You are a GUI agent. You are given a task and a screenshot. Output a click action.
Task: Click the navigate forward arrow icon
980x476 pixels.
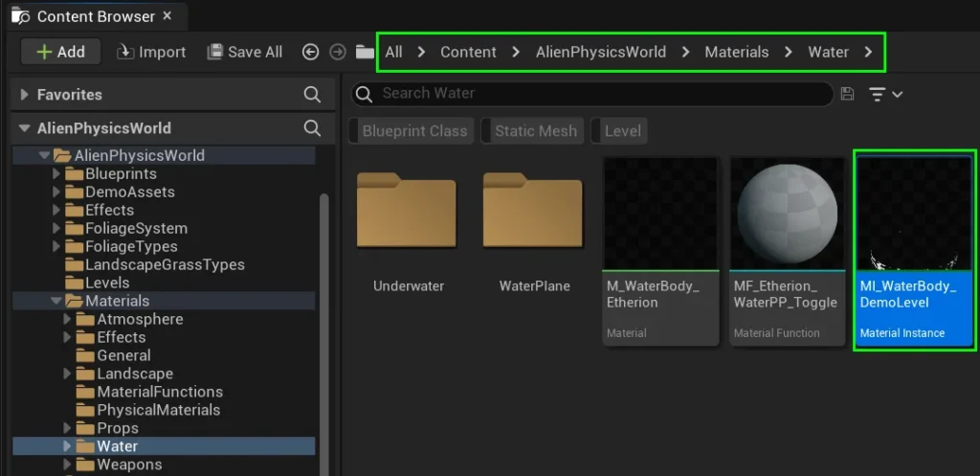[337, 52]
